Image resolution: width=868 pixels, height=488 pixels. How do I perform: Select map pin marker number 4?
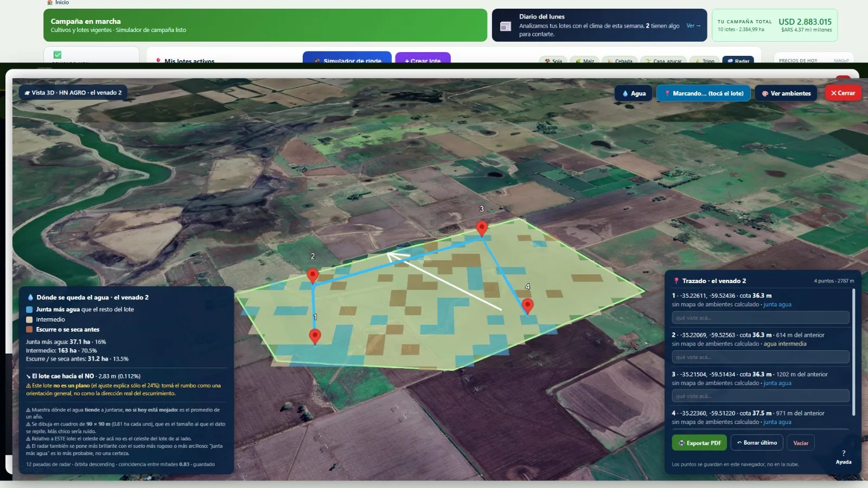pyautogui.click(x=527, y=306)
